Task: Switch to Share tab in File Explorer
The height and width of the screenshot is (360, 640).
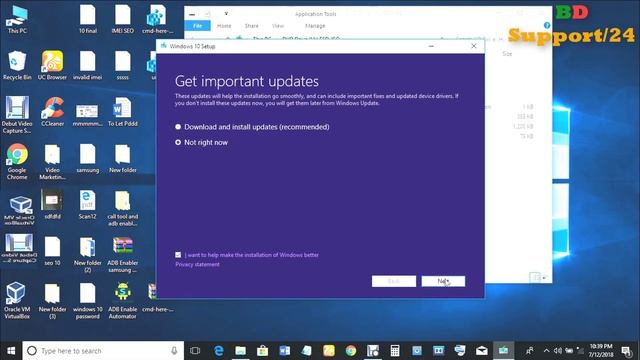Action: (x=251, y=26)
